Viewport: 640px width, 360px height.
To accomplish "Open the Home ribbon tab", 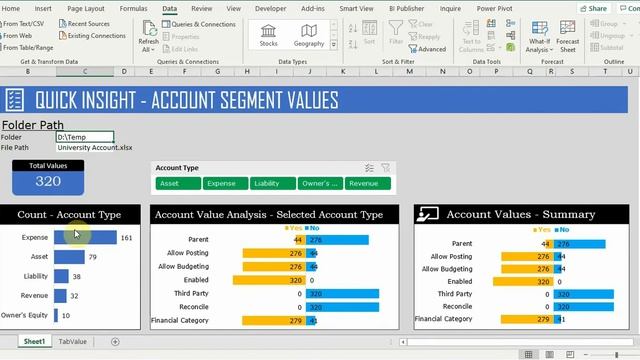I will click(x=11, y=8).
